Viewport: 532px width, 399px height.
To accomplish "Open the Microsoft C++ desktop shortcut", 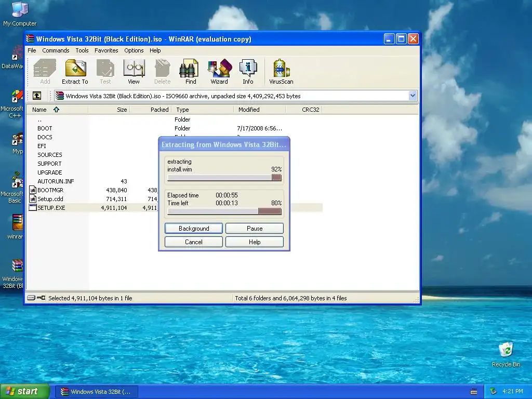I will [x=12, y=104].
